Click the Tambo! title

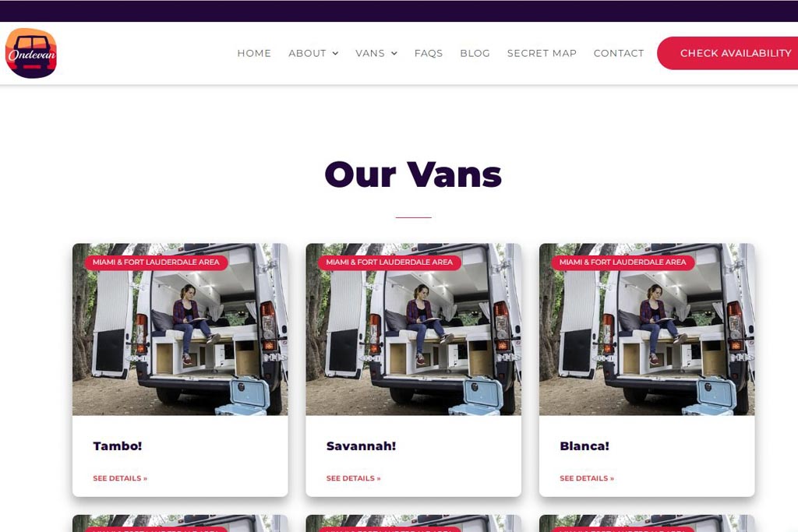pyautogui.click(x=118, y=446)
